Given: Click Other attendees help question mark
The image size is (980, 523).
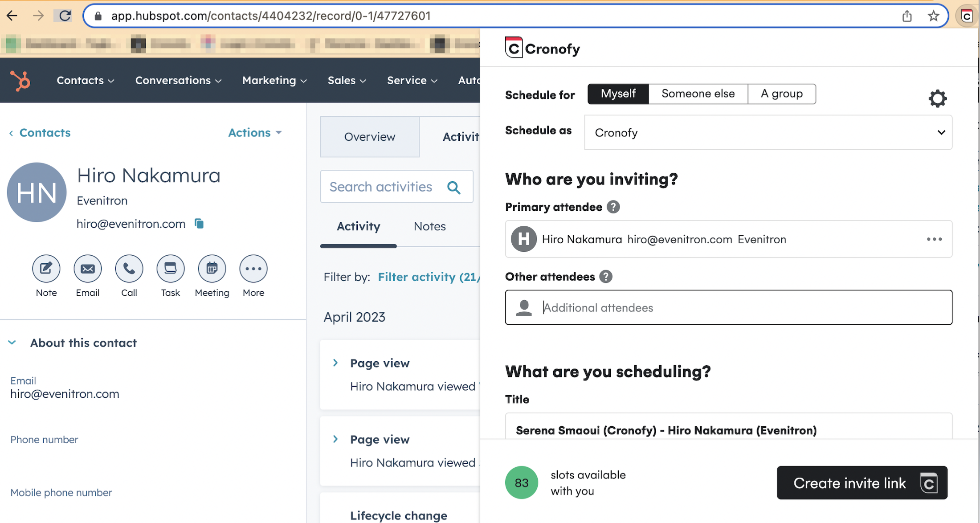Looking at the screenshot, I should point(606,277).
